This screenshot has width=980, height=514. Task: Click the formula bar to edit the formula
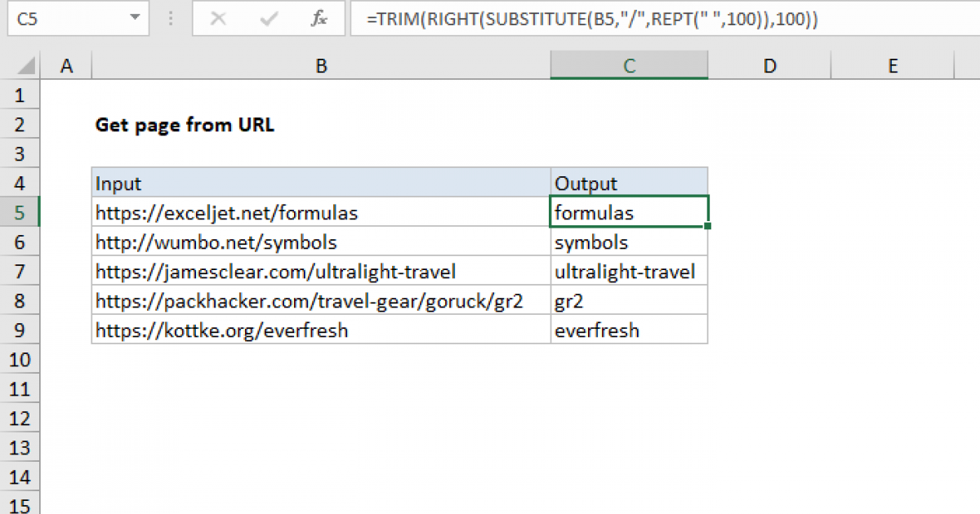point(572,19)
